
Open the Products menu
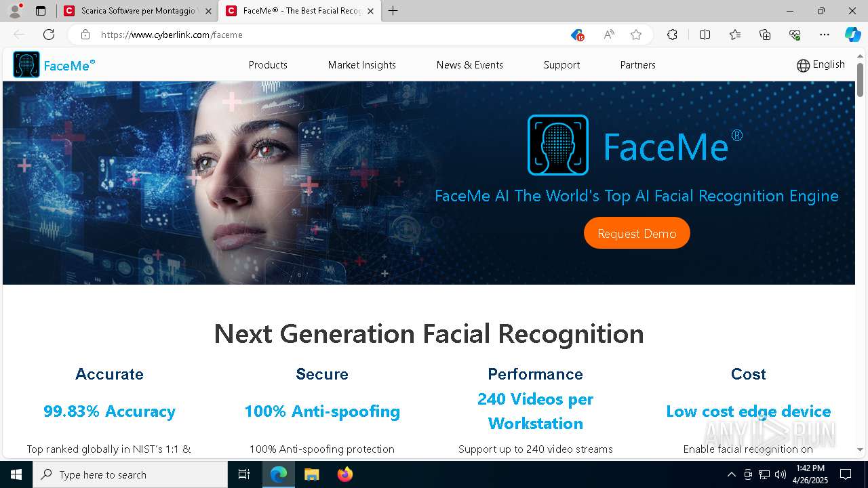tap(268, 65)
